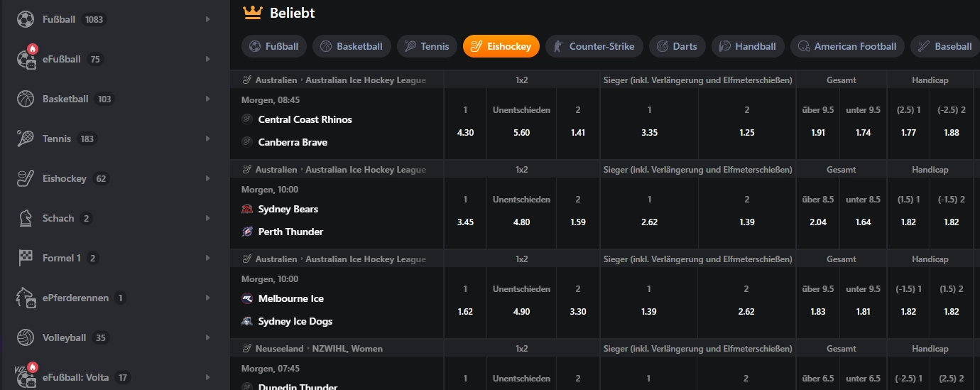980x390 pixels.
Task: Click the Neuseeland country link
Action: [x=278, y=349]
